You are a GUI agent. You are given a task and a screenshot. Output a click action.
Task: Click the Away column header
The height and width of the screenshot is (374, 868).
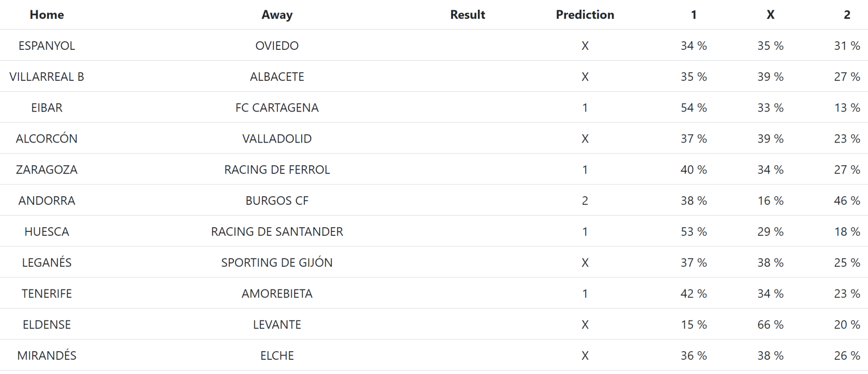coord(277,15)
